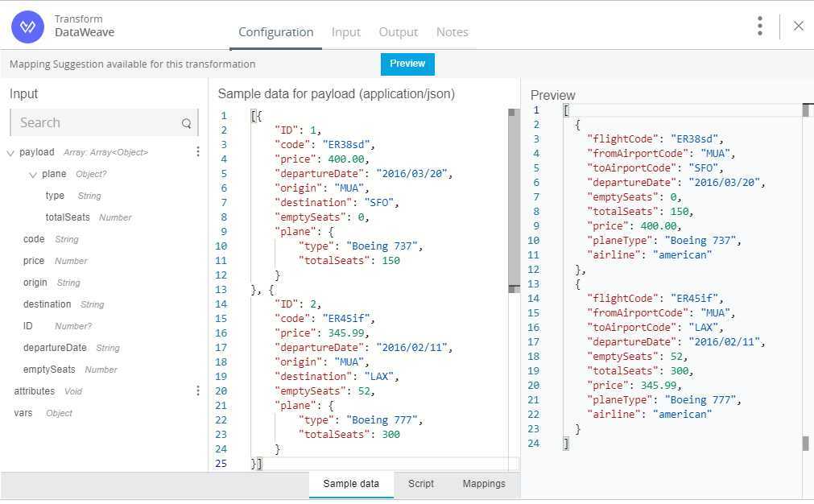The height and width of the screenshot is (504, 814).
Task: Close the Transform panel with X
Action: point(799,26)
